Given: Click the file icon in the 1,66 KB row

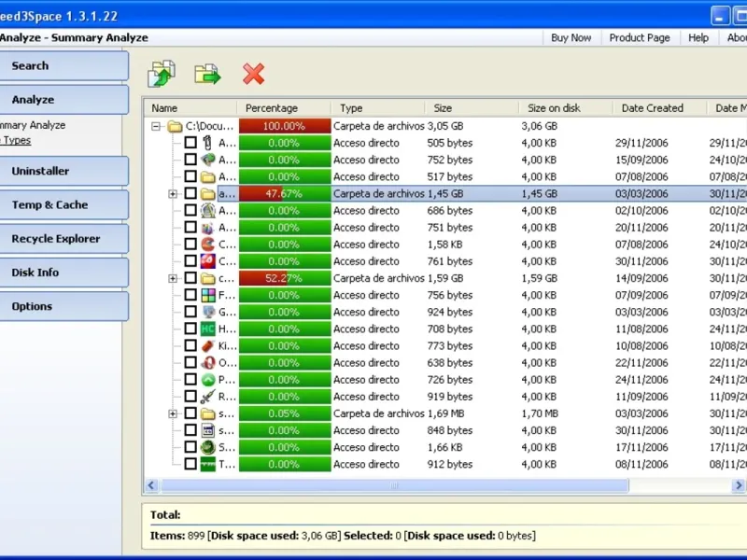Looking at the screenshot, I should (x=207, y=447).
